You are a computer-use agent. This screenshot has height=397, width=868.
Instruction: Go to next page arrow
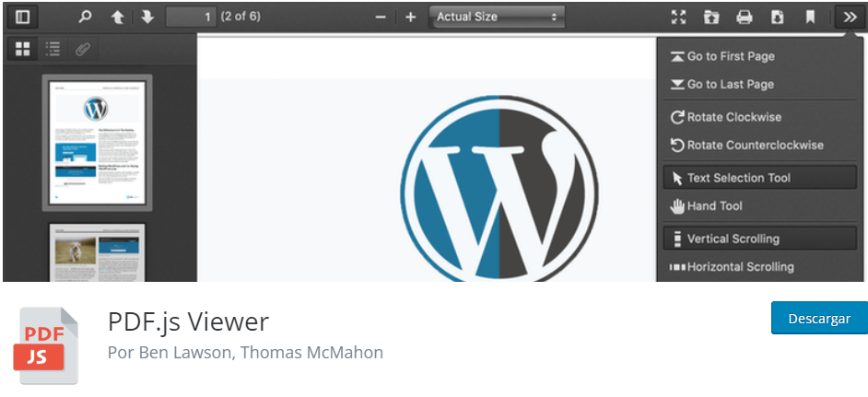coord(147,17)
